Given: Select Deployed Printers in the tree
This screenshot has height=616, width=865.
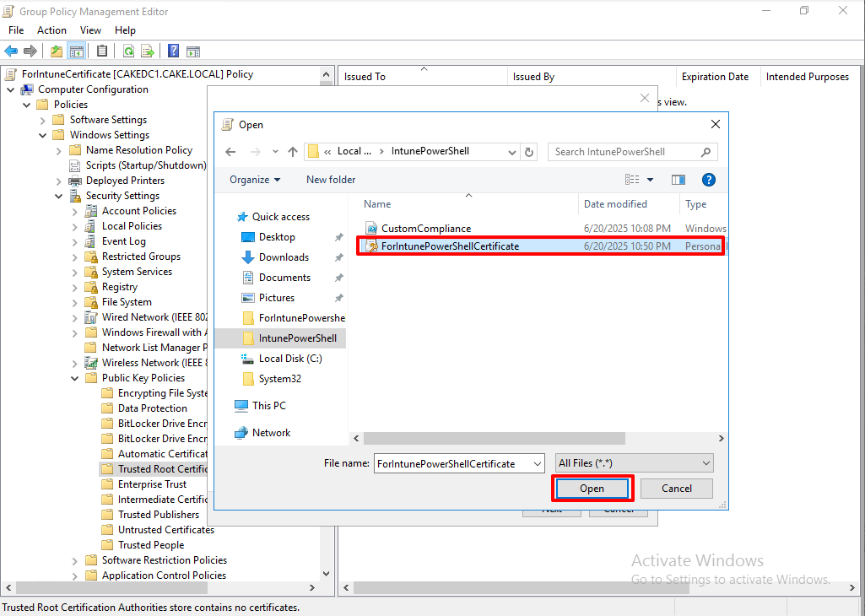Looking at the screenshot, I should (x=125, y=181).
